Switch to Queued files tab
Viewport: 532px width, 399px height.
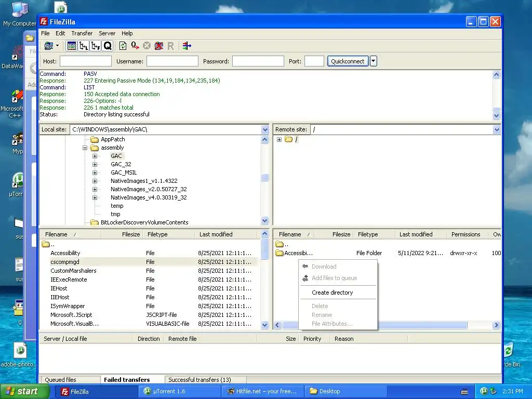(60, 380)
